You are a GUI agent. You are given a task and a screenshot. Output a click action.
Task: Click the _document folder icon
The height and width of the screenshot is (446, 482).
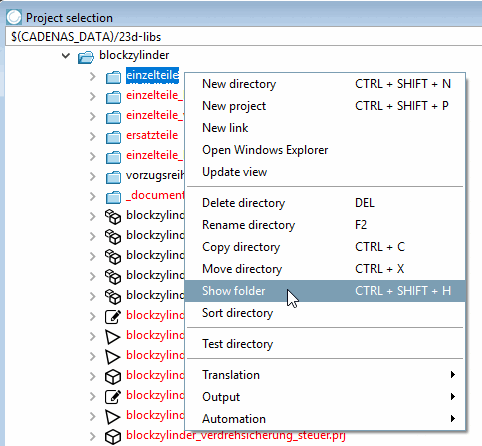tap(113, 197)
